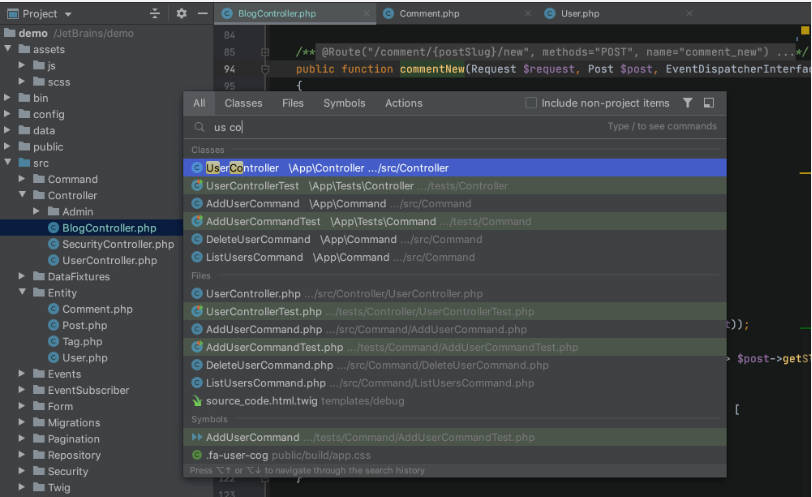Collapse the Entity folder
The image size is (812, 497).
point(22,292)
